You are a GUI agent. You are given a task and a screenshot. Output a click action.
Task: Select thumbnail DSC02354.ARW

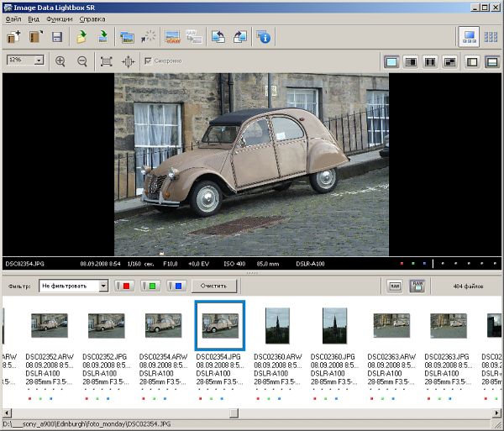coord(163,326)
